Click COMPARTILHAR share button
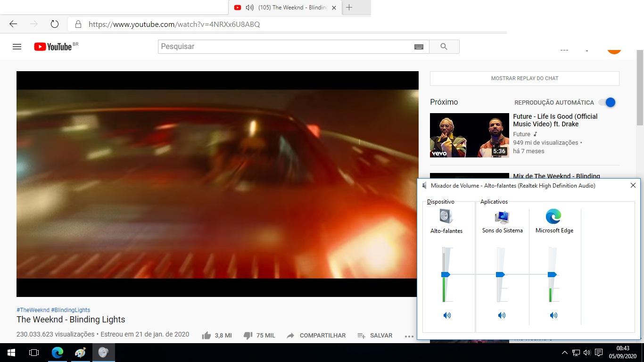This screenshot has height=362, width=644. tap(316, 336)
